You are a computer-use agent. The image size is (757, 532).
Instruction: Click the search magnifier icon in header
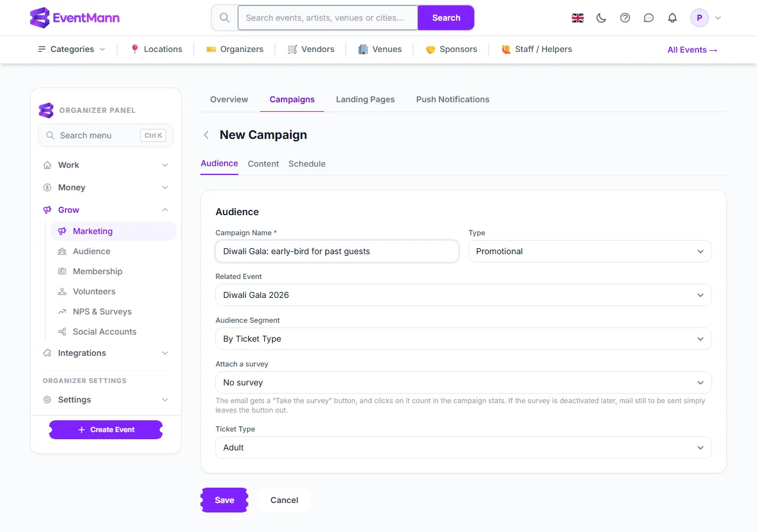point(225,18)
